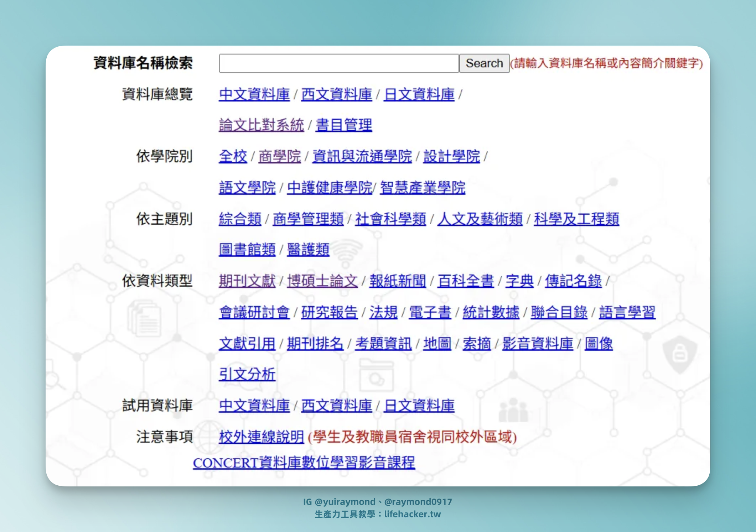Select 商學院 college link
The image size is (756, 532).
279,157
